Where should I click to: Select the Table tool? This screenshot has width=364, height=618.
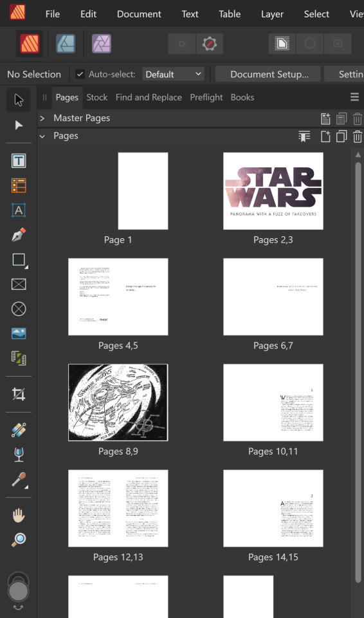pos(19,185)
